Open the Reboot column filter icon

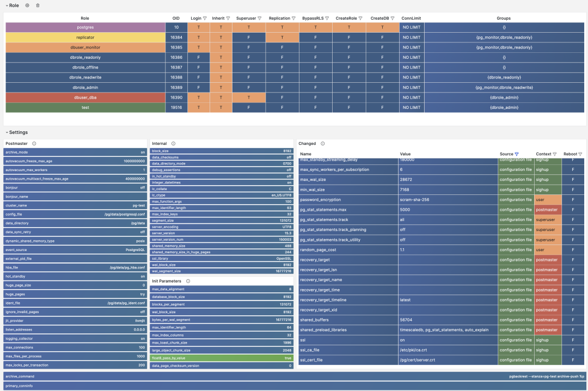[x=580, y=154]
